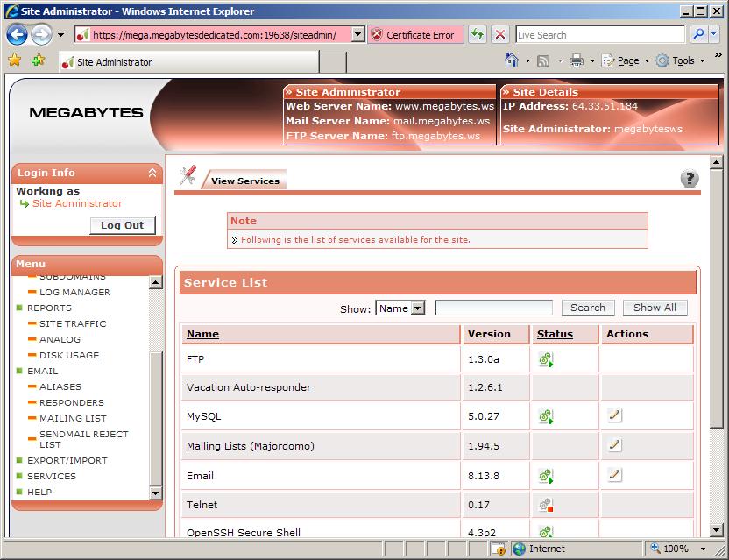The image size is (729, 560).
Task: Edit the MySQL service settings
Action: click(x=614, y=416)
